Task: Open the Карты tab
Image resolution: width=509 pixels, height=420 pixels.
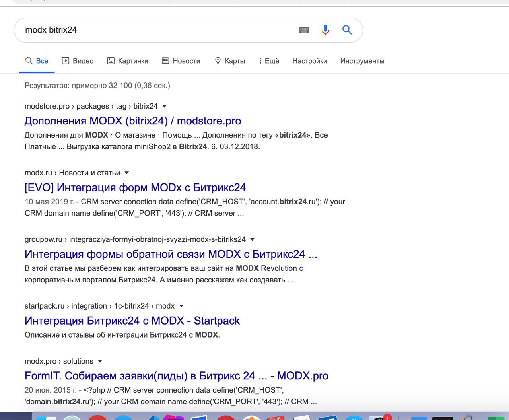Action: point(230,61)
